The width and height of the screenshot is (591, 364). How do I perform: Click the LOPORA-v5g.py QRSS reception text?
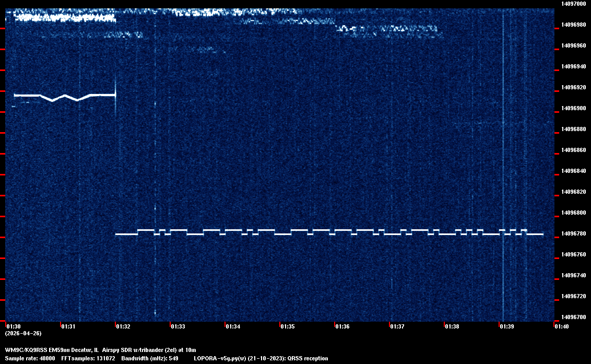pyautogui.click(x=261, y=358)
